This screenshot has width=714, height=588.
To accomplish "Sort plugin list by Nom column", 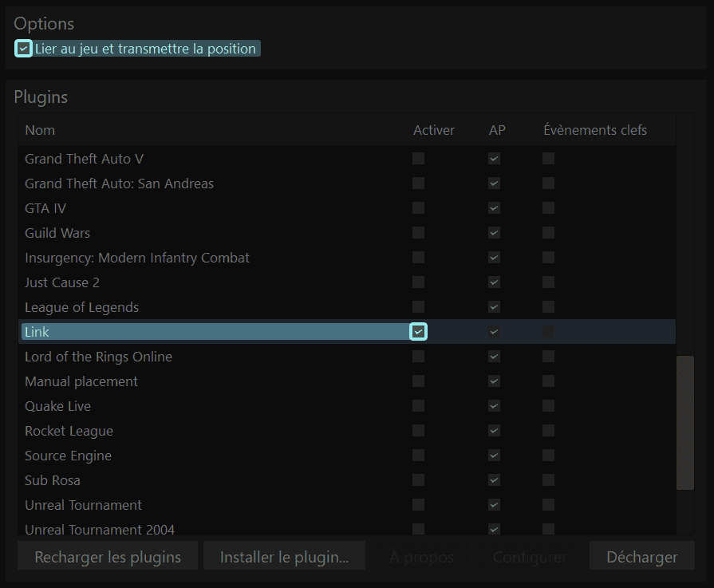I will (x=40, y=130).
